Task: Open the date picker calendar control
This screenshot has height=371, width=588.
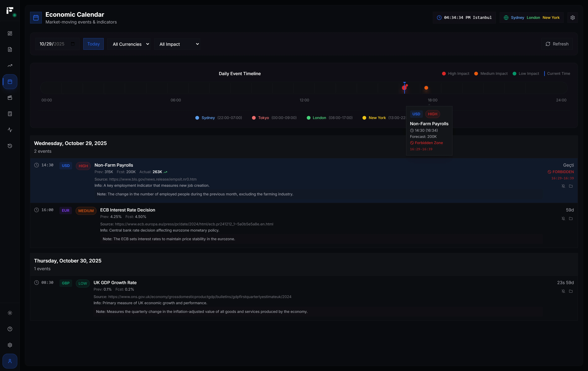Action: tap(72, 44)
